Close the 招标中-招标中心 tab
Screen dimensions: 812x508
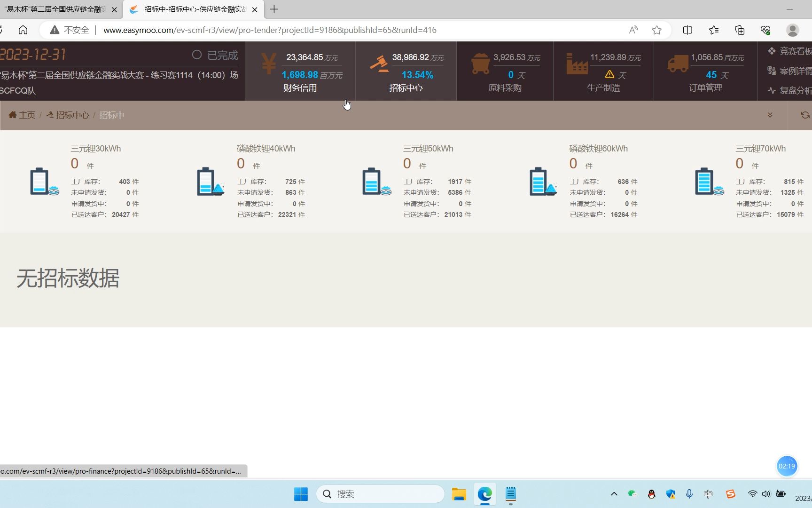click(x=255, y=9)
